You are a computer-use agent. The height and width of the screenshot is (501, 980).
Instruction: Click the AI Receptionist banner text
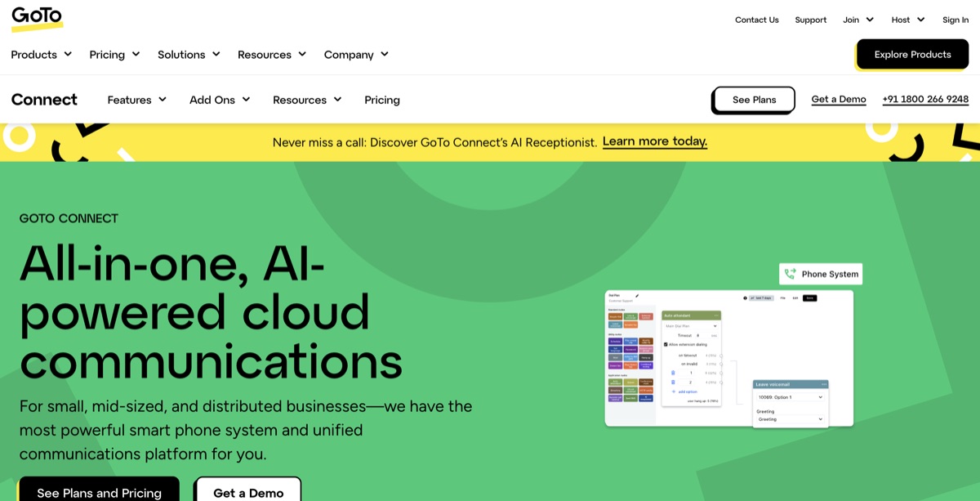click(x=434, y=142)
